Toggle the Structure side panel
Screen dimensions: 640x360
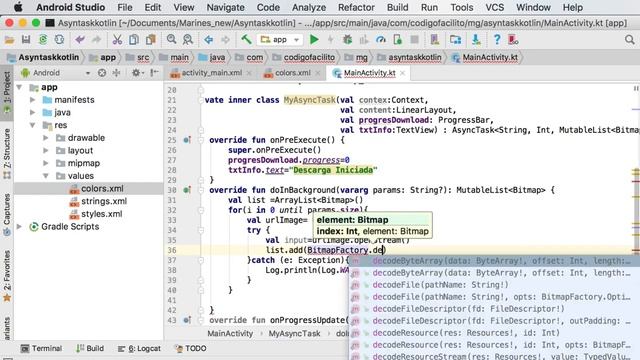(x=7, y=154)
